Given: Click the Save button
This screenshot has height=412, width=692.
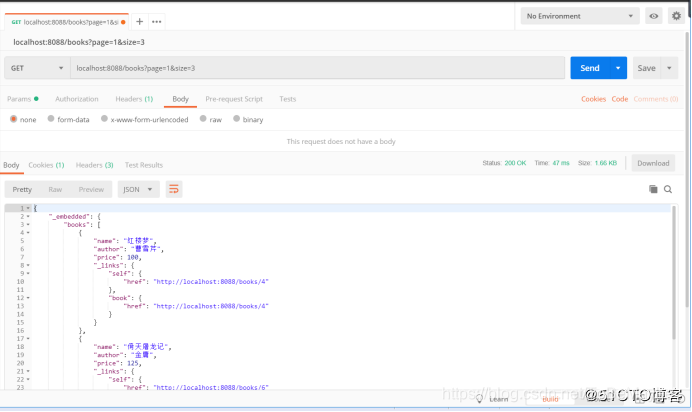Looking at the screenshot, I should click(x=647, y=68).
